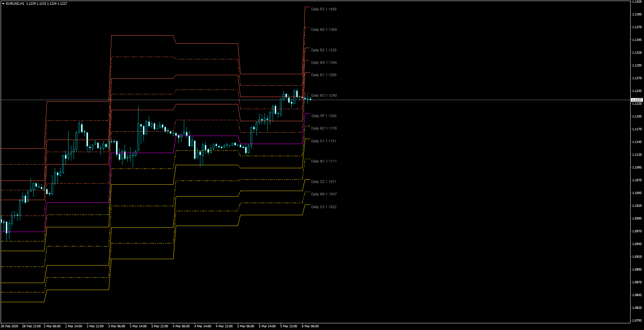Click the 2 Mar 06:00 time label

52,326
